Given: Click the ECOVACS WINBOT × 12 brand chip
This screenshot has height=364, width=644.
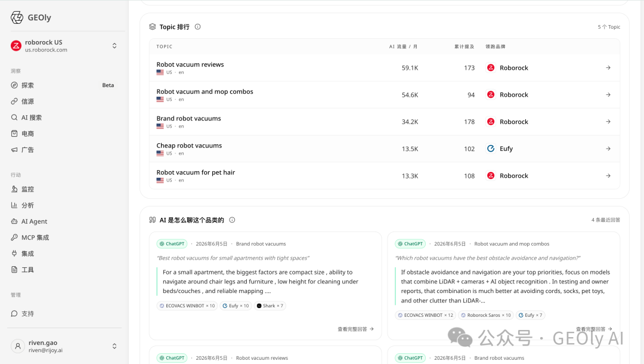Looking at the screenshot, I should (425, 315).
